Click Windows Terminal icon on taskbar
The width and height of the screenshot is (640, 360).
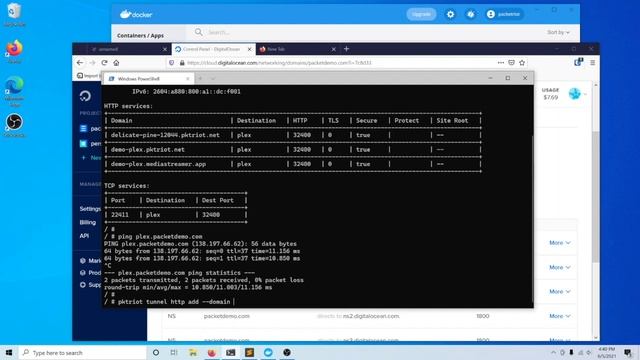click(231, 353)
